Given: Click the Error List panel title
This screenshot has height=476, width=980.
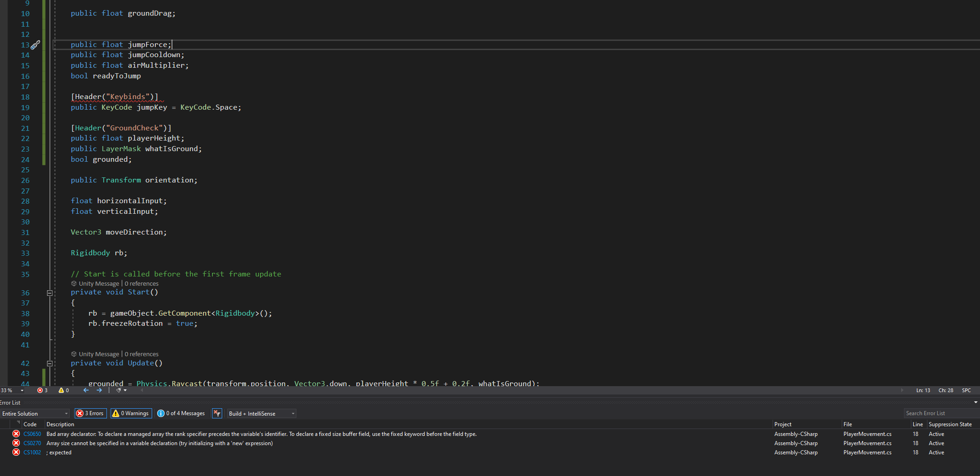Looking at the screenshot, I should tap(10, 402).
